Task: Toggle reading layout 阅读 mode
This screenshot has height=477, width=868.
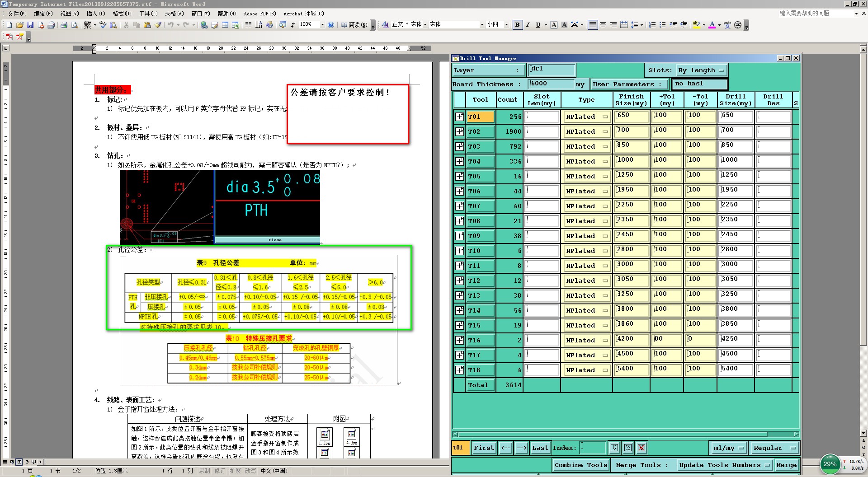Action: click(354, 25)
